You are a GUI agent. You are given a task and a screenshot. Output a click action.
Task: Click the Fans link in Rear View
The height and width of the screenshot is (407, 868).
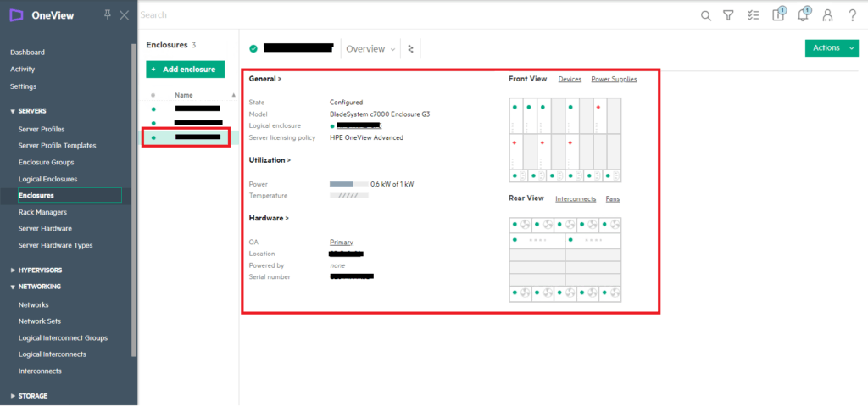tap(613, 198)
